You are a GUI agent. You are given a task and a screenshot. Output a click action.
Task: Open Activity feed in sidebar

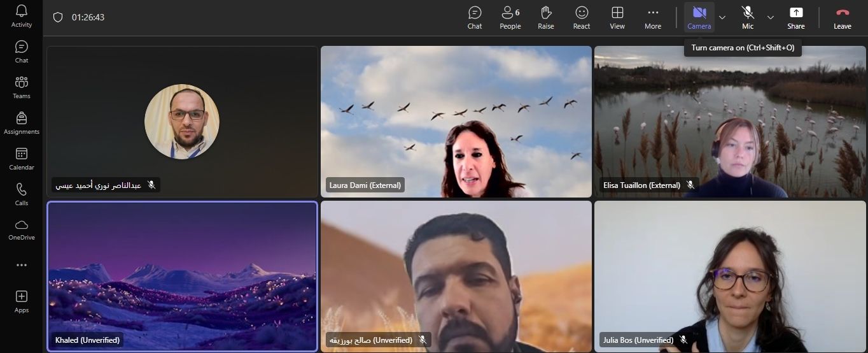pyautogui.click(x=22, y=16)
